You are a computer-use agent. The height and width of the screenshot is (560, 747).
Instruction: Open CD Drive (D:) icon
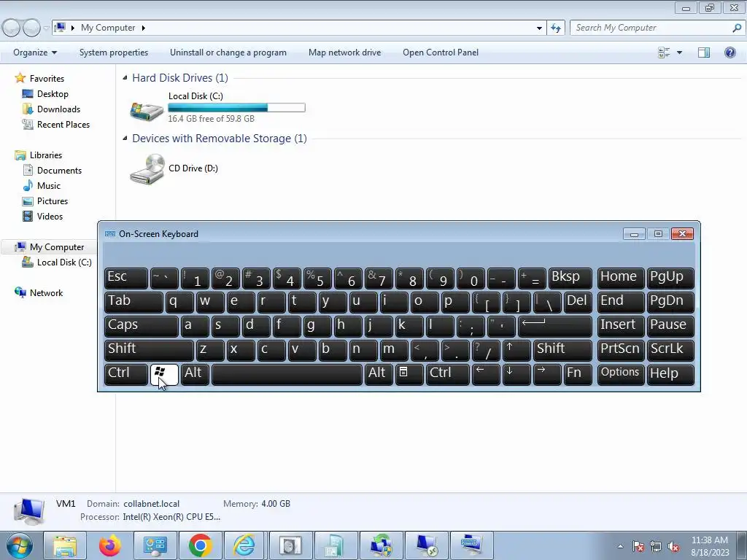147,169
